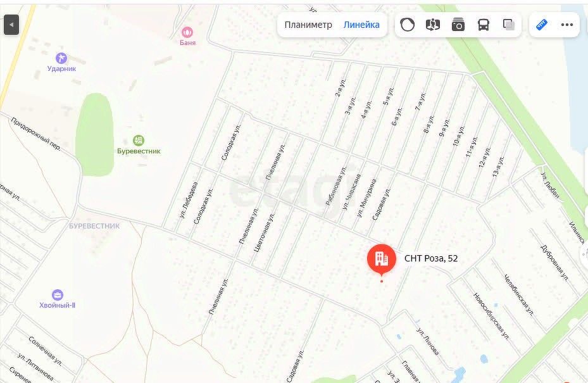Open map layers selector

pos(509,25)
